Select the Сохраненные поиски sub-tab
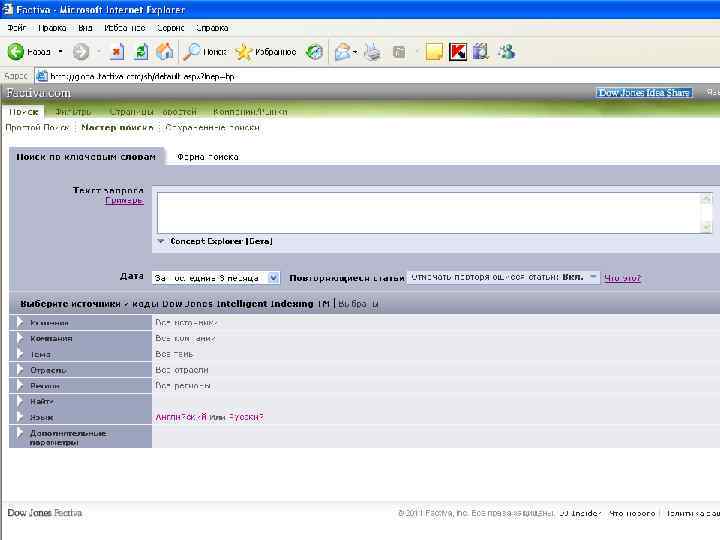The image size is (720, 540). coord(212,128)
